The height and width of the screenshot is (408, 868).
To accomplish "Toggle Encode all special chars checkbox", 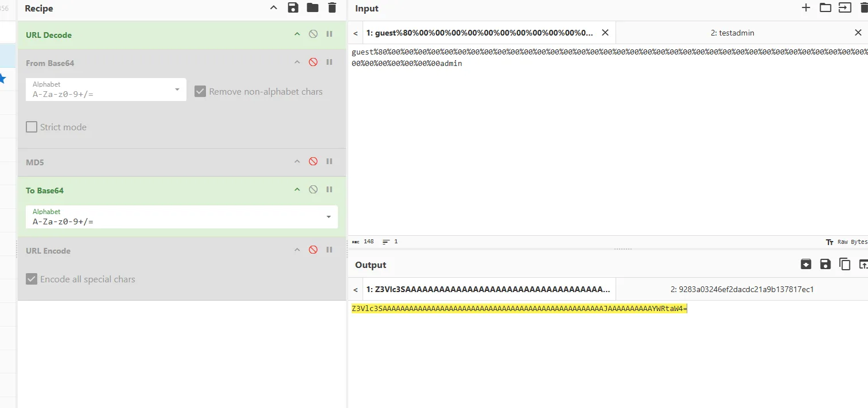I will (32, 279).
